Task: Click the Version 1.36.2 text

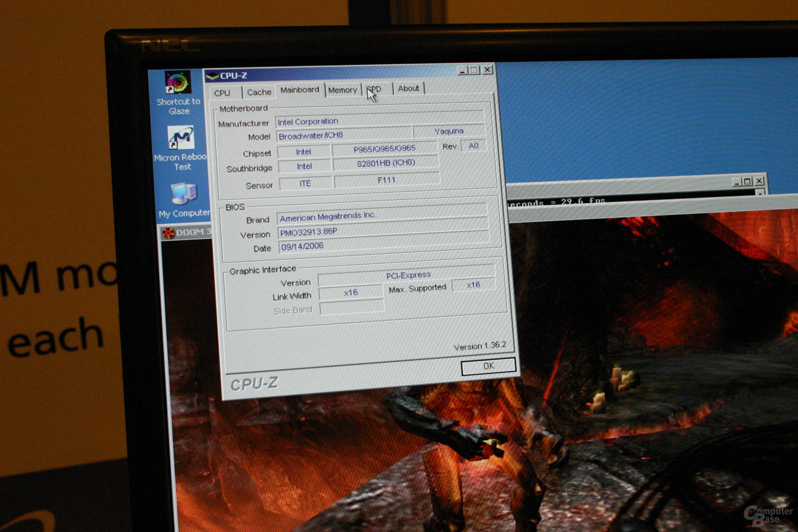Action: [x=480, y=346]
